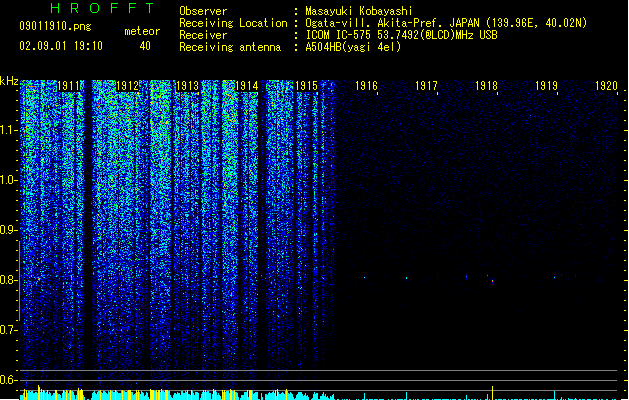Select location text Ogata-vill. Akita-Pref. JAPAN
Viewport: 629px width, 400px height.
pos(394,23)
